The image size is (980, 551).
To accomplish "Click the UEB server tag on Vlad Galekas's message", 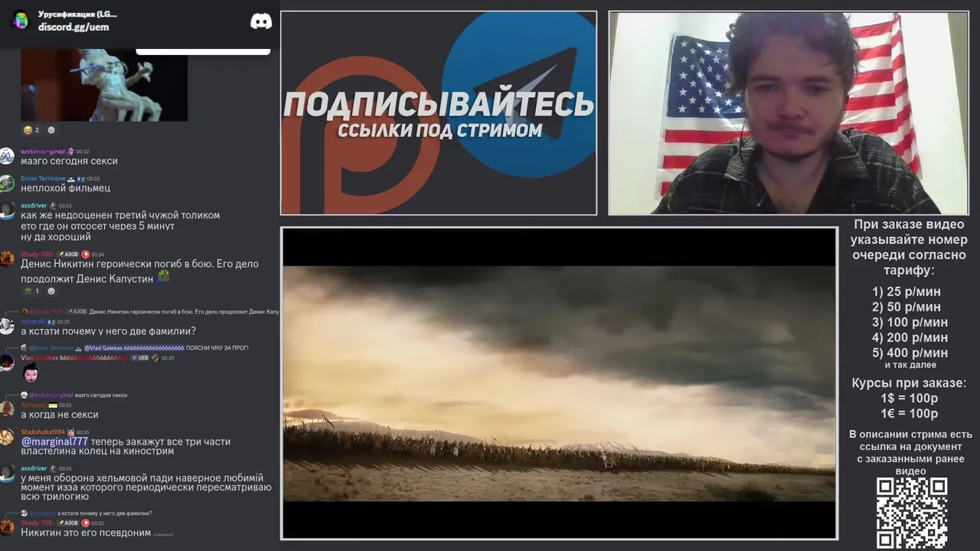I will pos(141,358).
